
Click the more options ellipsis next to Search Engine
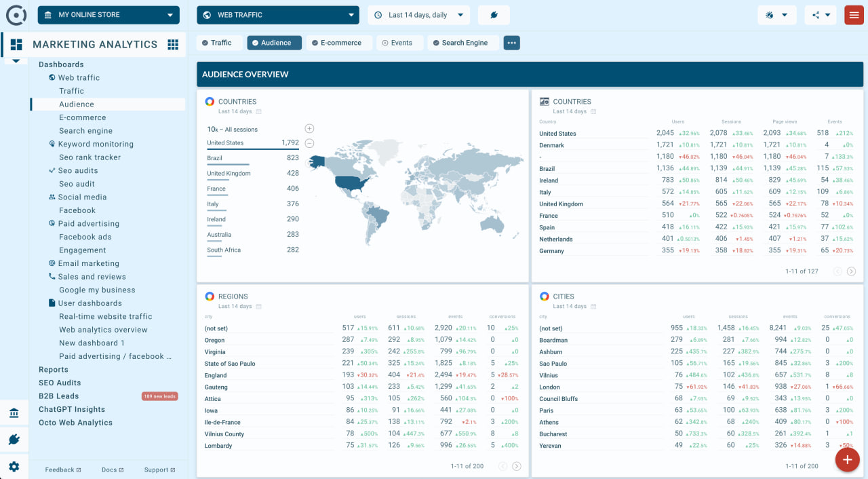(512, 43)
